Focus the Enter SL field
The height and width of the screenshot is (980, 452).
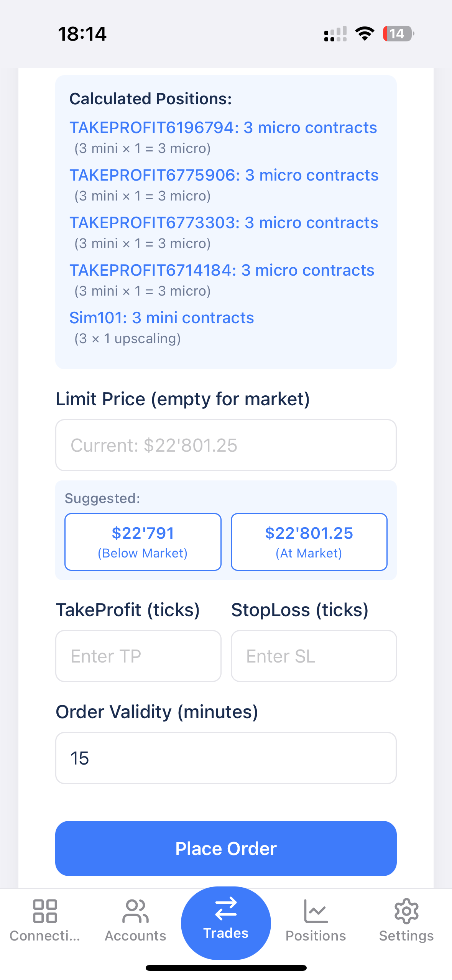click(x=314, y=656)
